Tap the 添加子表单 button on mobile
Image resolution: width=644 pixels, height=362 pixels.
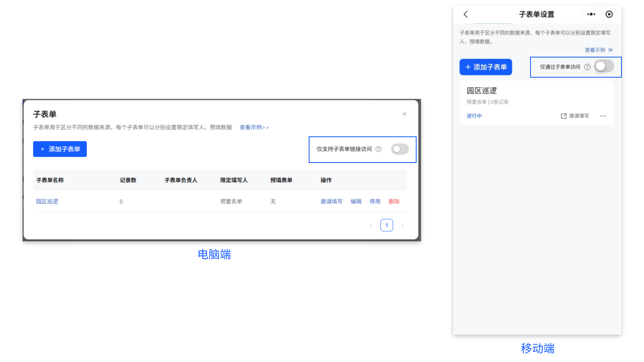[x=485, y=67]
